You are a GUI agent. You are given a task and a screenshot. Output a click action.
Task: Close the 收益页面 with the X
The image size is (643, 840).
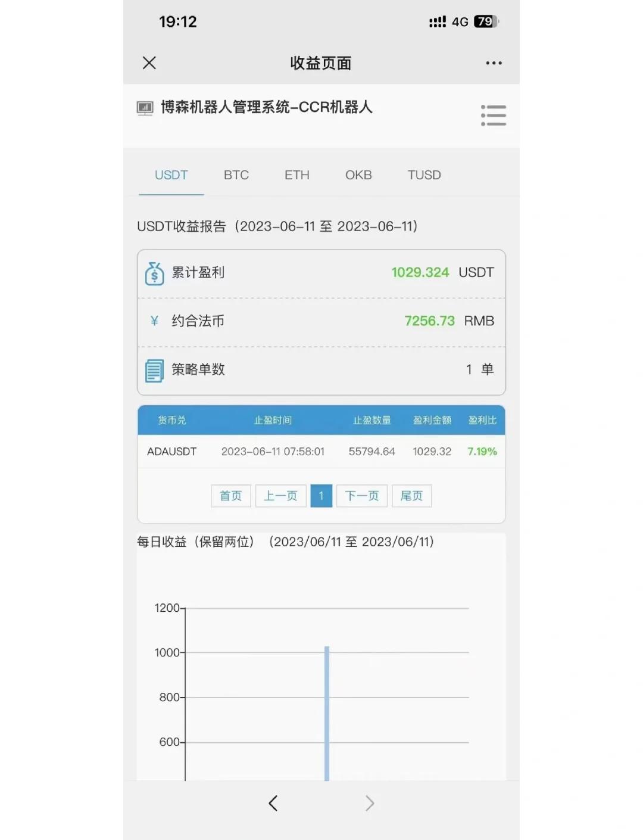coord(149,63)
